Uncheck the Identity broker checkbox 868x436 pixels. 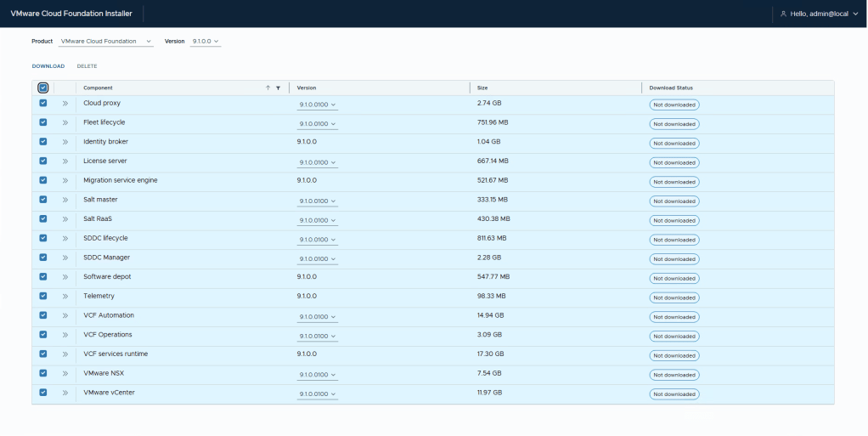coord(43,141)
